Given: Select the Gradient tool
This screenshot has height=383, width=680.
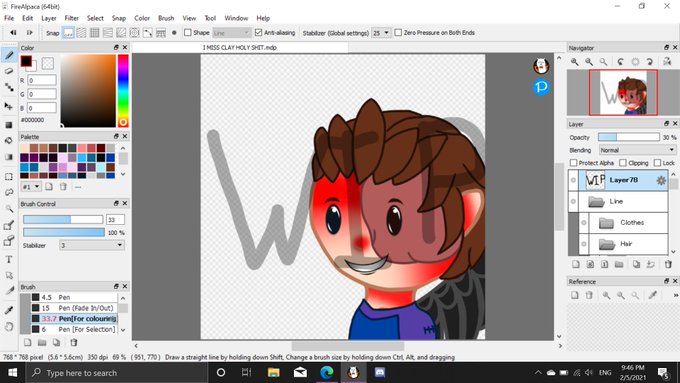Looking at the screenshot, I should (x=9, y=157).
